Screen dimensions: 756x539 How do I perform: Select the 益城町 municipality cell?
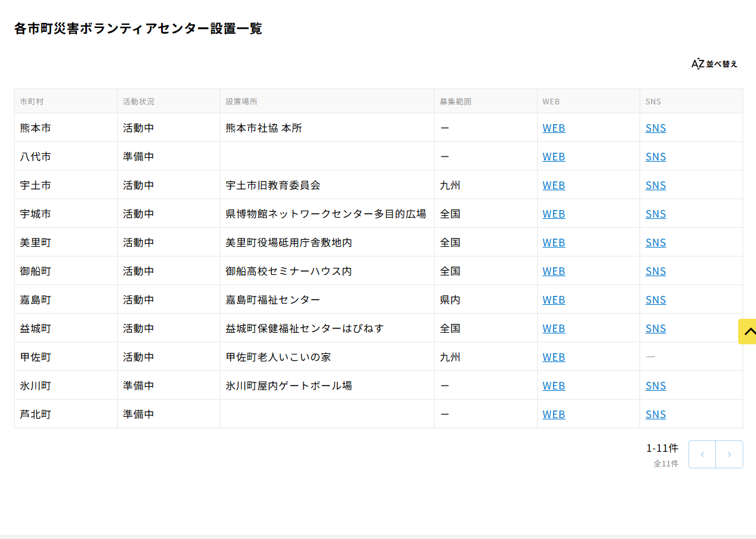pos(66,328)
